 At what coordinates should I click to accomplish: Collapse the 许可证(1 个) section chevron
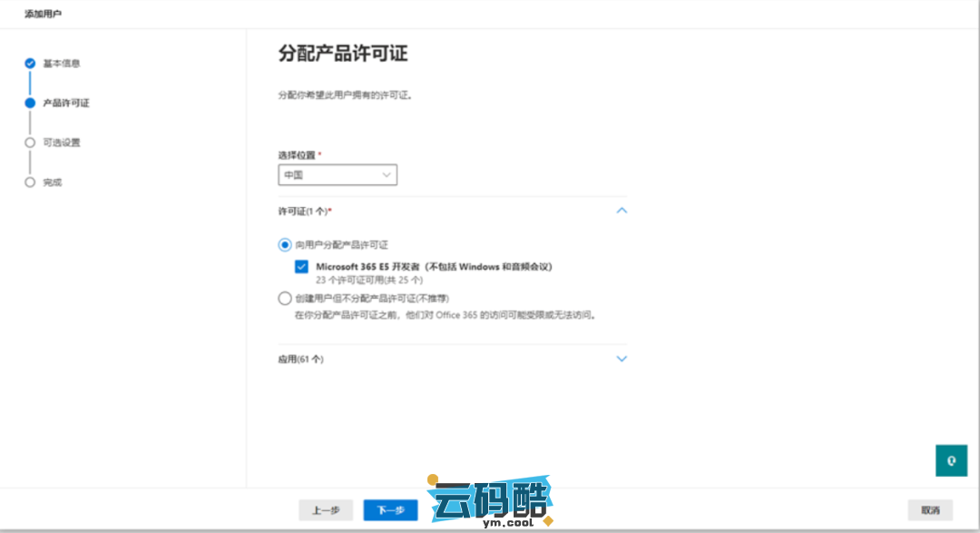coord(622,211)
